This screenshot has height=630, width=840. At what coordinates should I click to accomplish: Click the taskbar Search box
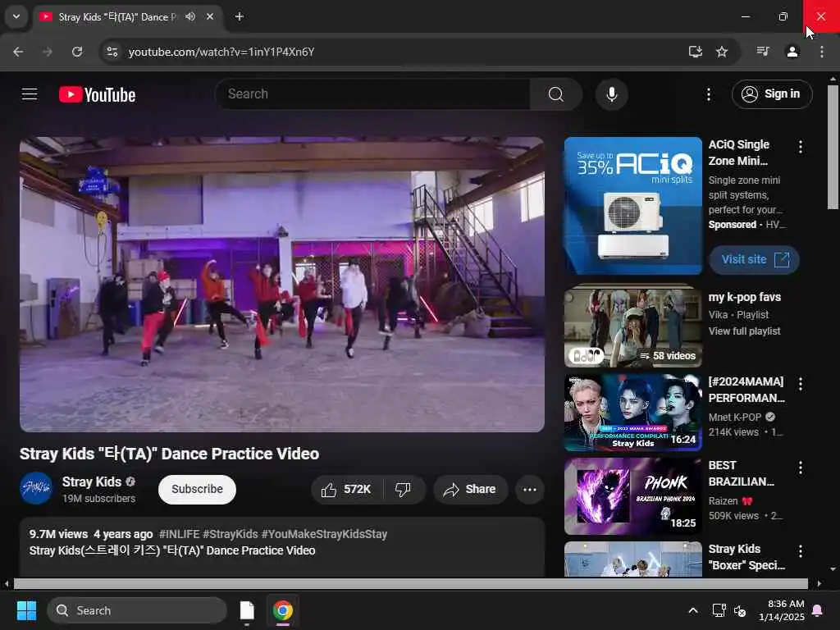(x=137, y=610)
